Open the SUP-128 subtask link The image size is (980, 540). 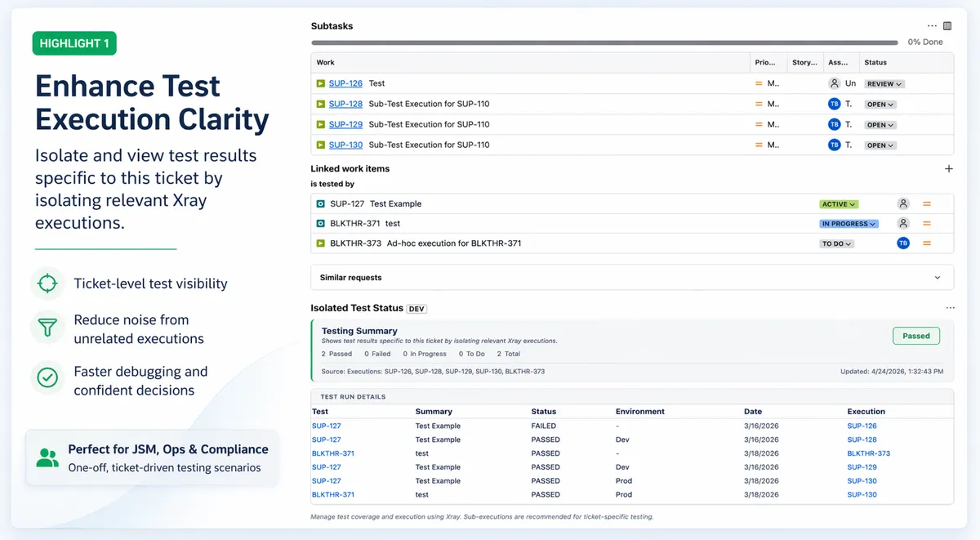point(345,104)
